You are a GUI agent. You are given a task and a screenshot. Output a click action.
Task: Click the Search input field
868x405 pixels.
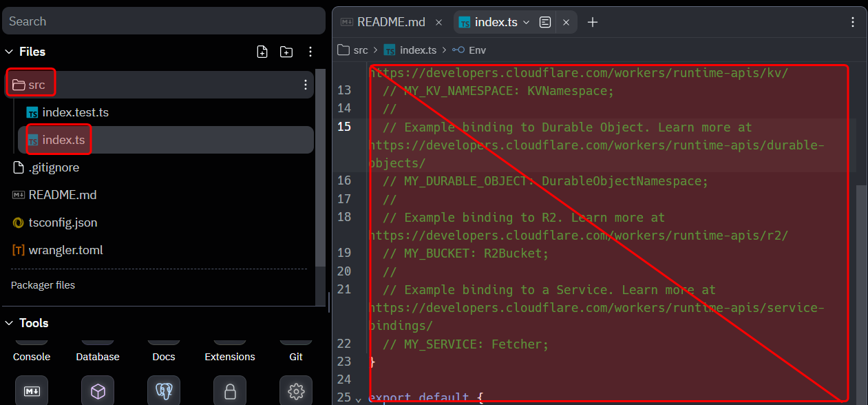(x=164, y=21)
